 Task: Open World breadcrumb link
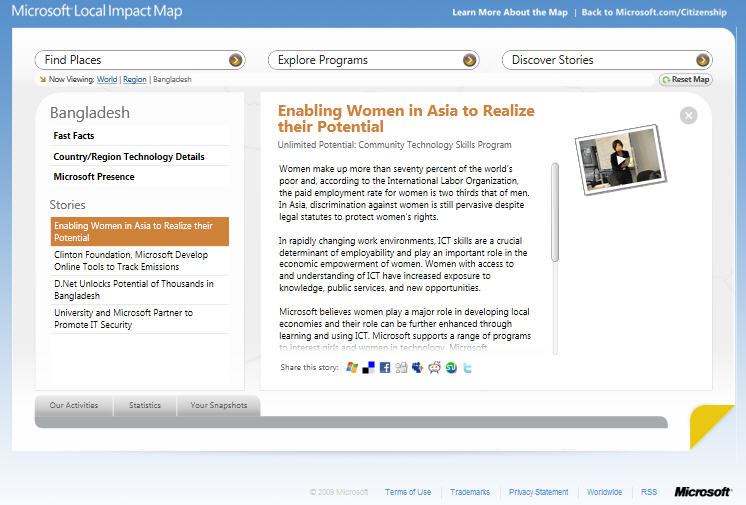point(107,79)
